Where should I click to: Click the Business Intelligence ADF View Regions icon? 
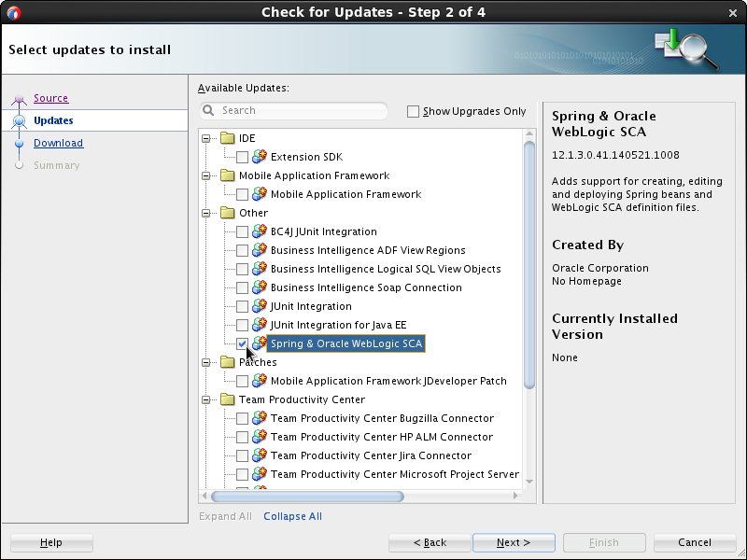pos(260,249)
